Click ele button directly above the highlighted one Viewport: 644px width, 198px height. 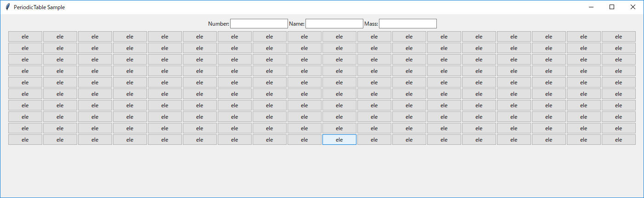pyautogui.click(x=339, y=128)
